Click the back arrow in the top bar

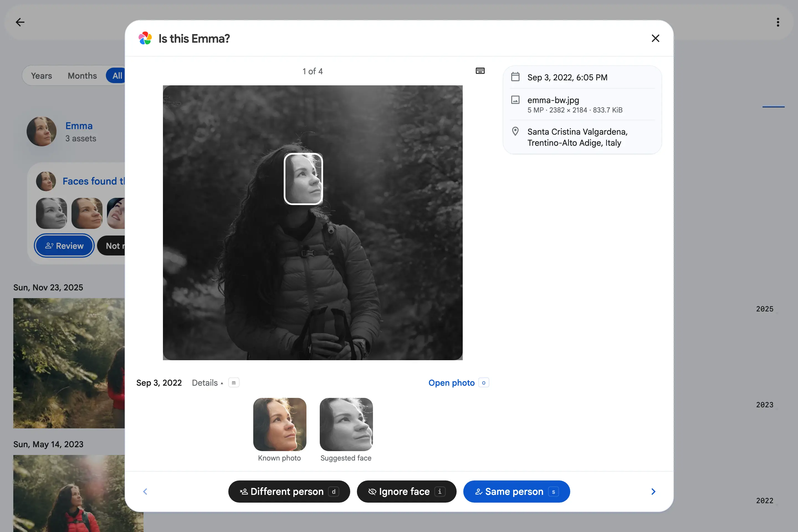tap(20, 22)
